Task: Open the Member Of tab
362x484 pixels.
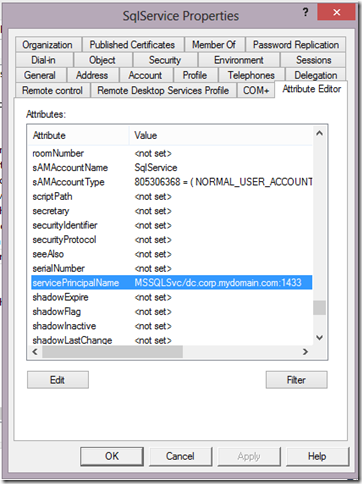Action: (x=214, y=45)
